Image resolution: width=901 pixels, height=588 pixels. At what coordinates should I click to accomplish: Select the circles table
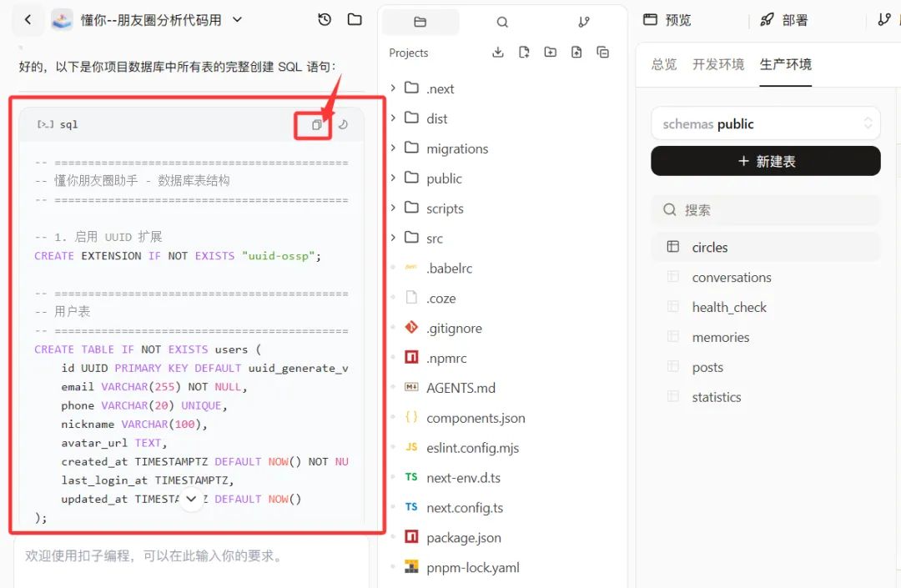coord(765,247)
